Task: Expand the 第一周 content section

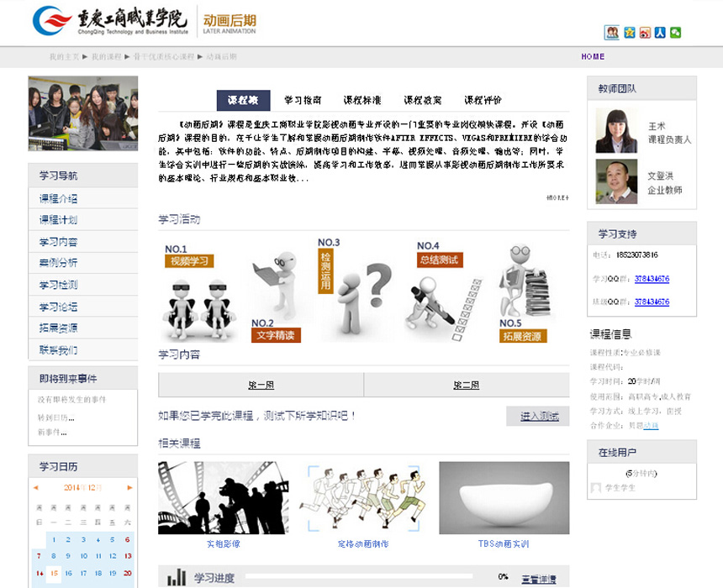Action: 261,385
